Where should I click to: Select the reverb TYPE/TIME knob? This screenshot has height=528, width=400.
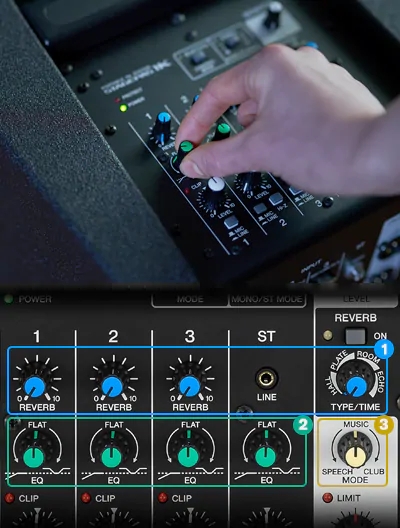pos(357,387)
